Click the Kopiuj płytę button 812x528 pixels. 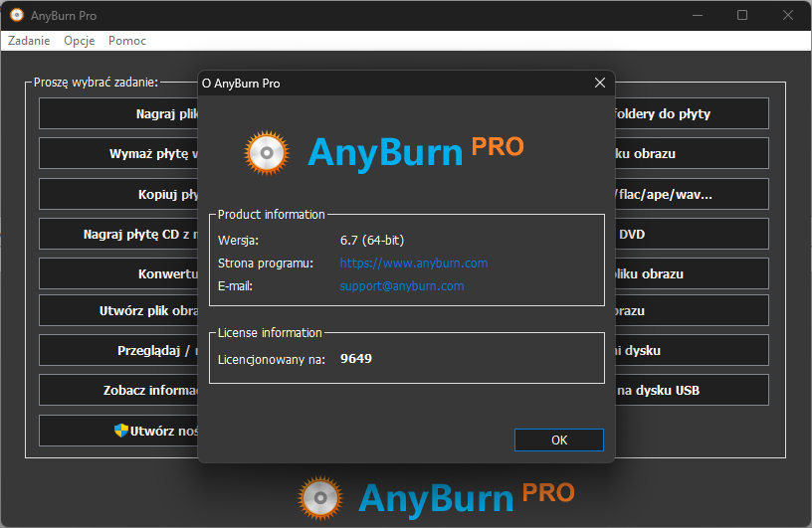[118, 194]
